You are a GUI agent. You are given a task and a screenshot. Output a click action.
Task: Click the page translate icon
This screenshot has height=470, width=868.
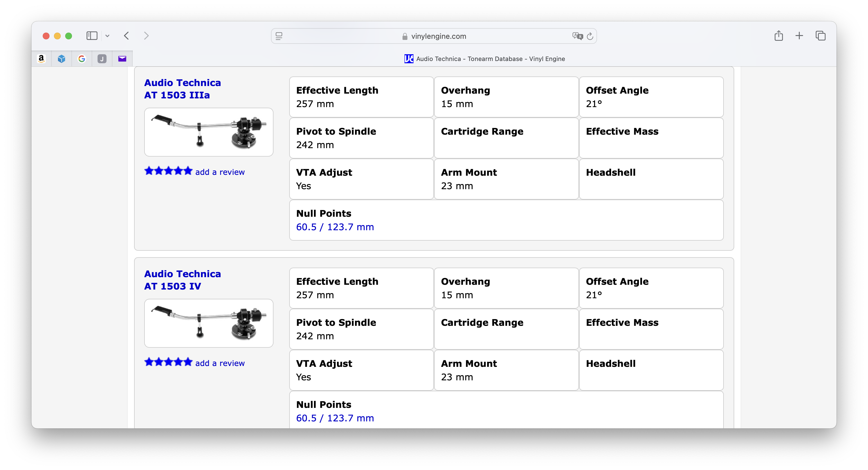pyautogui.click(x=577, y=36)
